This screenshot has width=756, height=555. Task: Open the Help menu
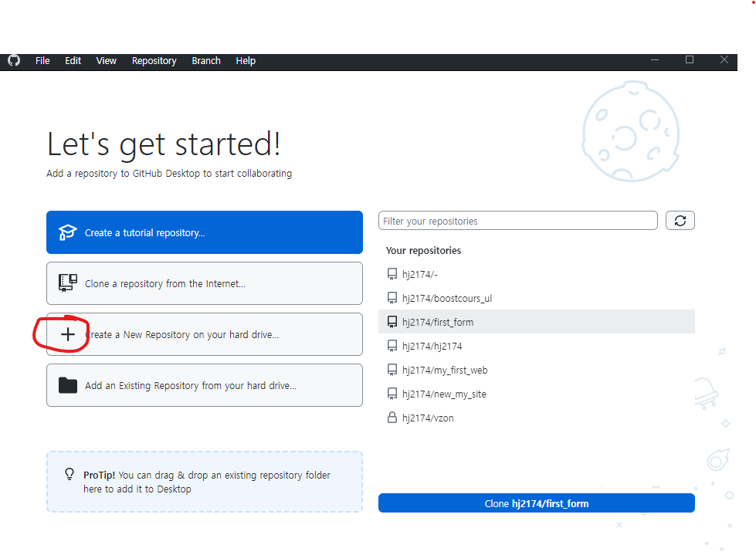tap(246, 61)
